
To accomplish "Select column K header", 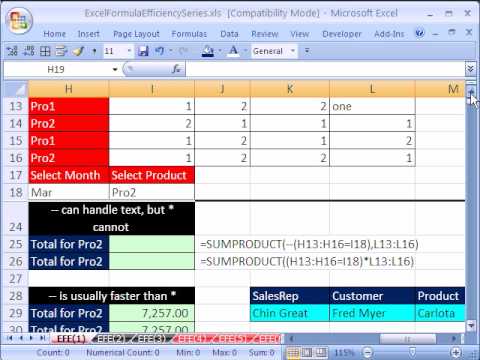I will (290, 89).
